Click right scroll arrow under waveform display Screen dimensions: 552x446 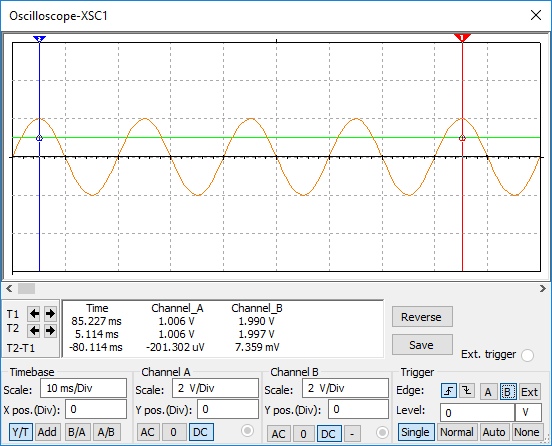pyautogui.click(x=542, y=289)
